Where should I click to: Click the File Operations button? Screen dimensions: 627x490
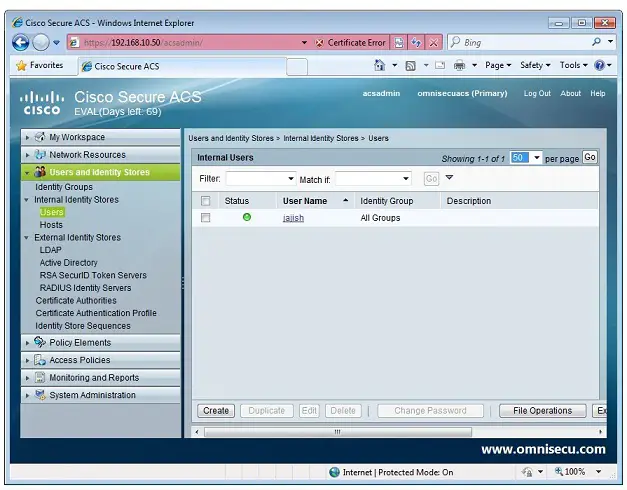543,411
